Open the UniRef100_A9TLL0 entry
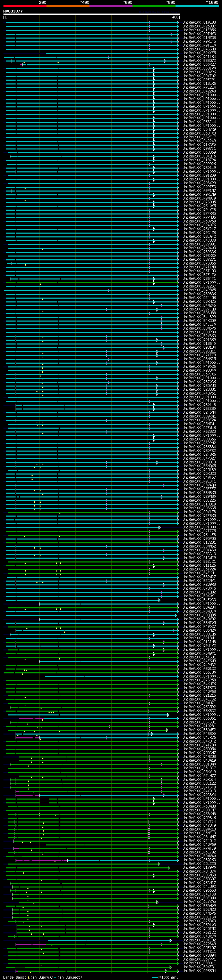Viewport: 222px width, 980px height. point(199,45)
